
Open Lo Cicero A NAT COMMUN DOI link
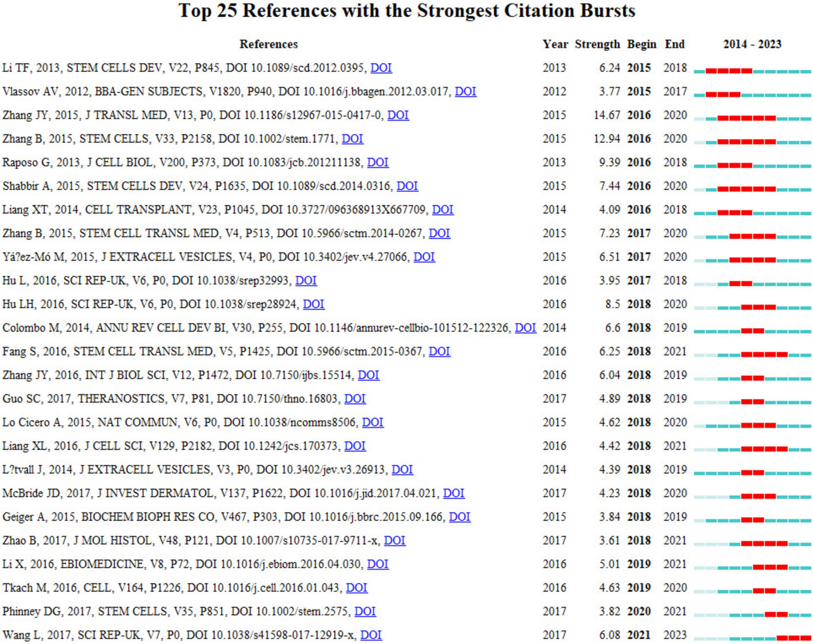tap(373, 422)
